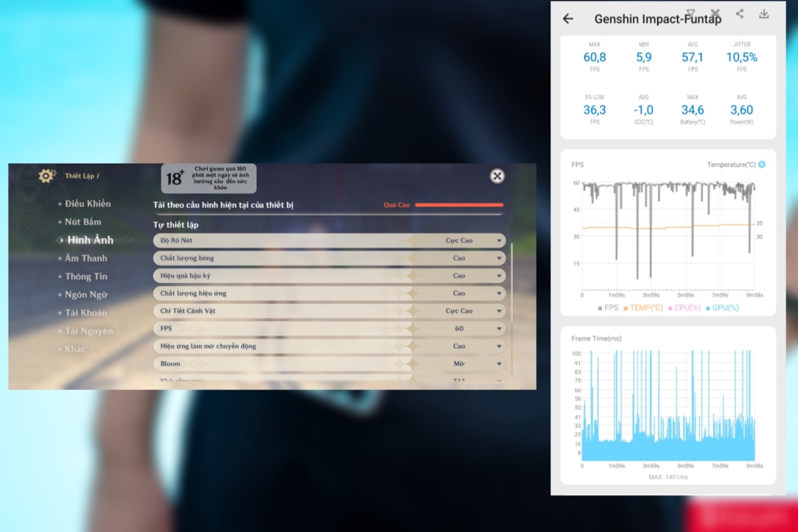Screen dimensions: 798x532
Task: Click inside the Frame Time bar chart
Action: 668,404
